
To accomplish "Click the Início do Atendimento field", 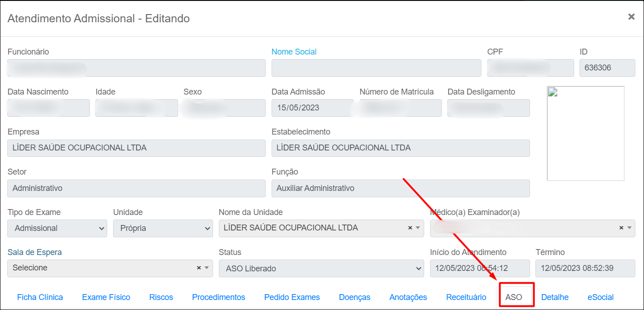I will (480, 268).
